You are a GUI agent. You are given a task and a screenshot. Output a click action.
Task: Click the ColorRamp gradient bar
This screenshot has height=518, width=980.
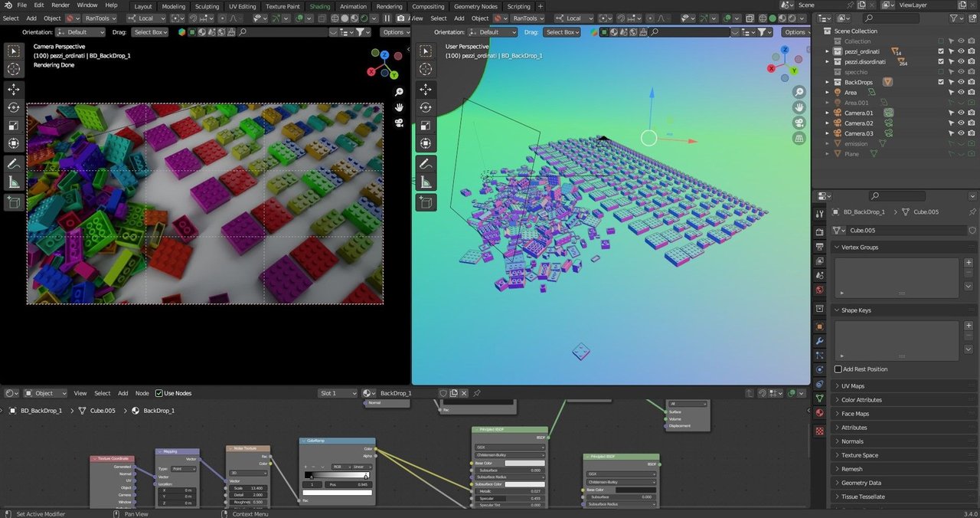[x=337, y=475]
